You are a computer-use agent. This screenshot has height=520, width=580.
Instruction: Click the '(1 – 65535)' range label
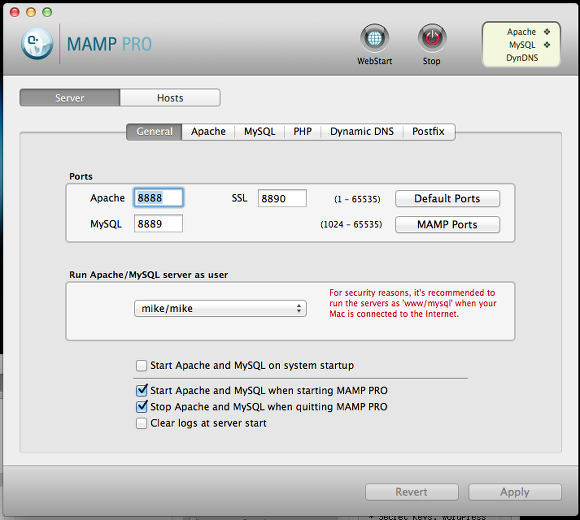(x=357, y=199)
